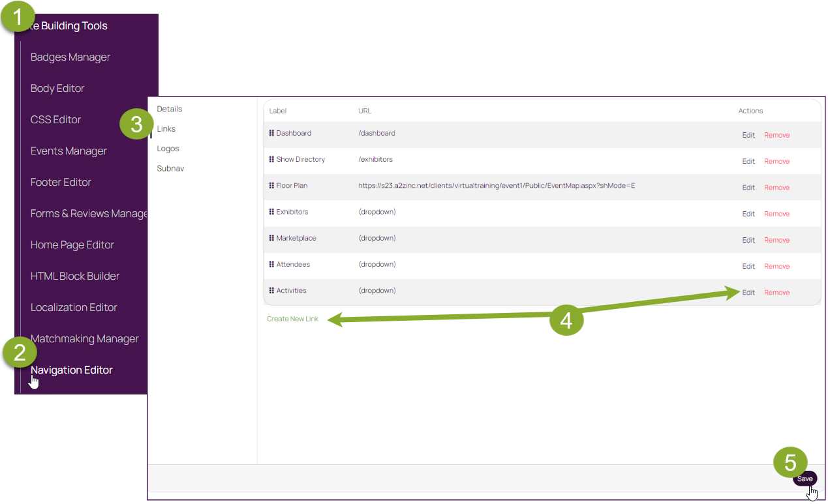828x504 pixels.
Task: Click the /exhibitors URL text
Action: (x=375, y=159)
